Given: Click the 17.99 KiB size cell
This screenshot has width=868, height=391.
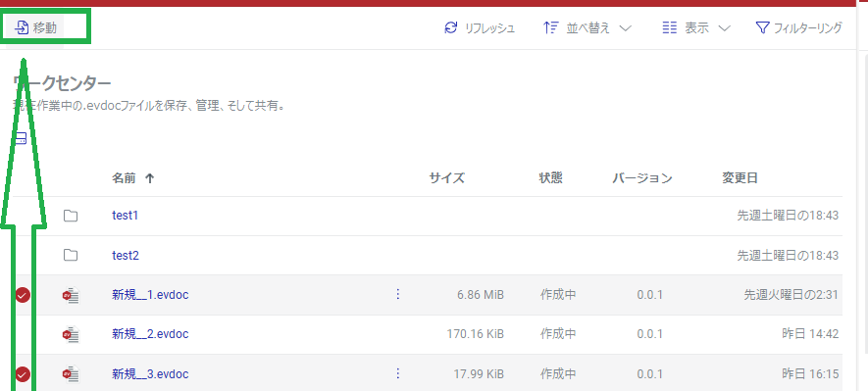Looking at the screenshot, I should point(479,374).
